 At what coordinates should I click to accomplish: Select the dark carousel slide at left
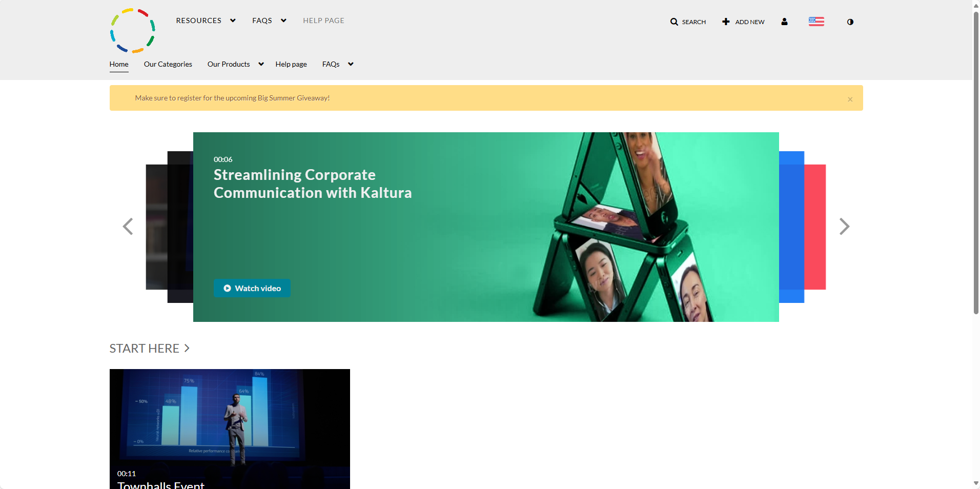pos(180,227)
